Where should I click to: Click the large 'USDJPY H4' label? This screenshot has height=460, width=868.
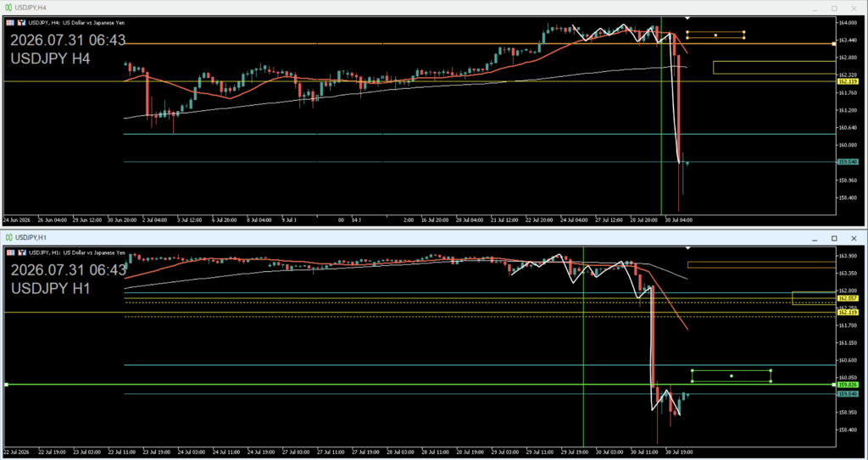click(51, 58)
